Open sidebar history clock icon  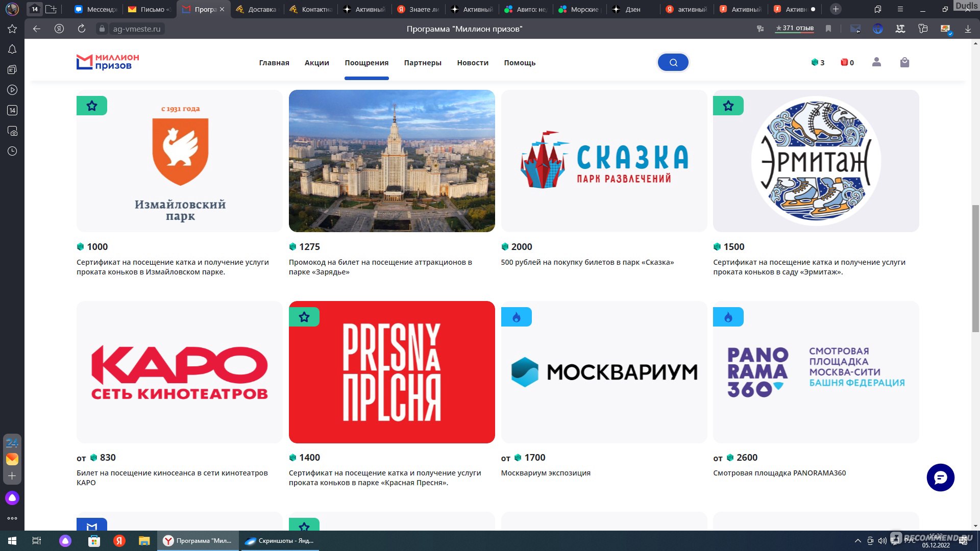click(12, 151)
